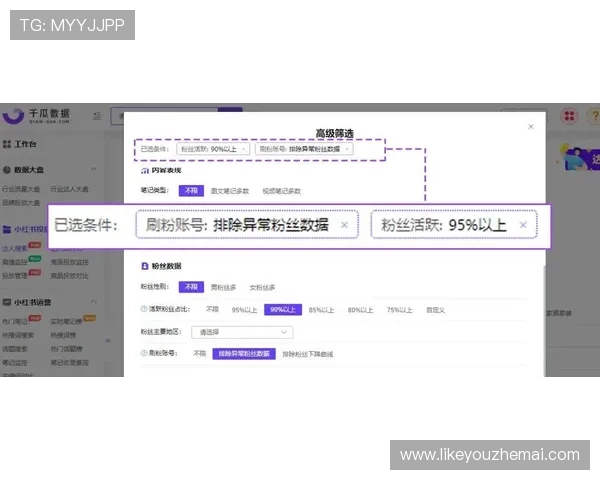
Task: Open 热搜词榜 sidebar item
Action: click(x=64, y=335)
